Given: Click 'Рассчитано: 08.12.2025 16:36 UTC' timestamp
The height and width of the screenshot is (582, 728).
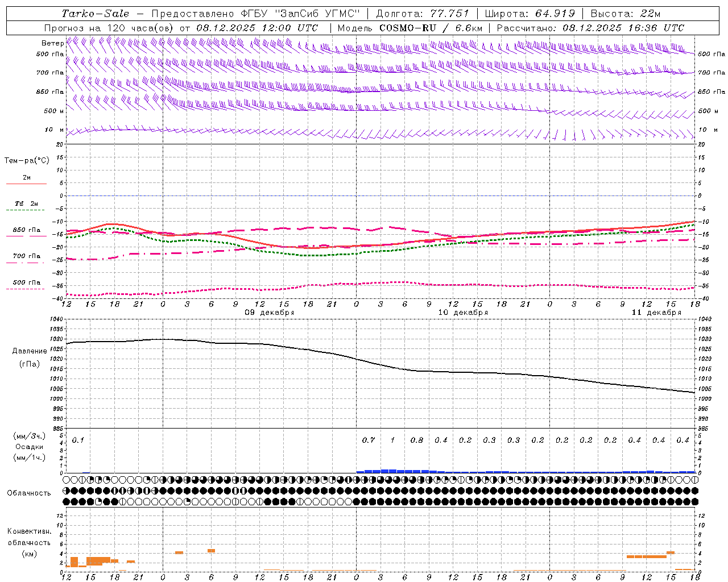Looking at the screenshot, I should [x=590, y=28].
